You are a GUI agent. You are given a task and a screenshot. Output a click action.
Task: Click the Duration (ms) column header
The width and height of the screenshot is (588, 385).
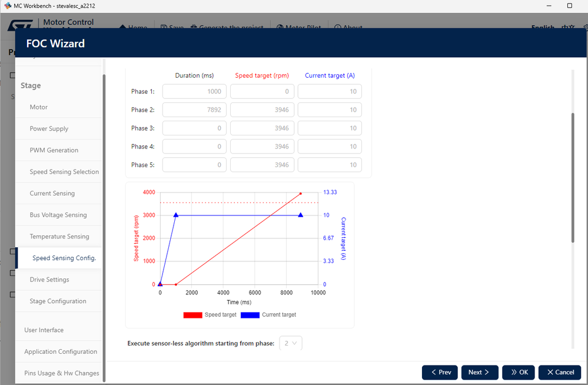[x=194, y=75]
